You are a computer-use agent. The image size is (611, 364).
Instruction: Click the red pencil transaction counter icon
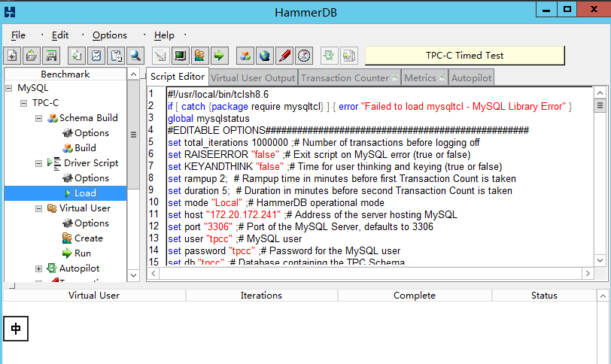pyautogui.click(x=284, y=56)
